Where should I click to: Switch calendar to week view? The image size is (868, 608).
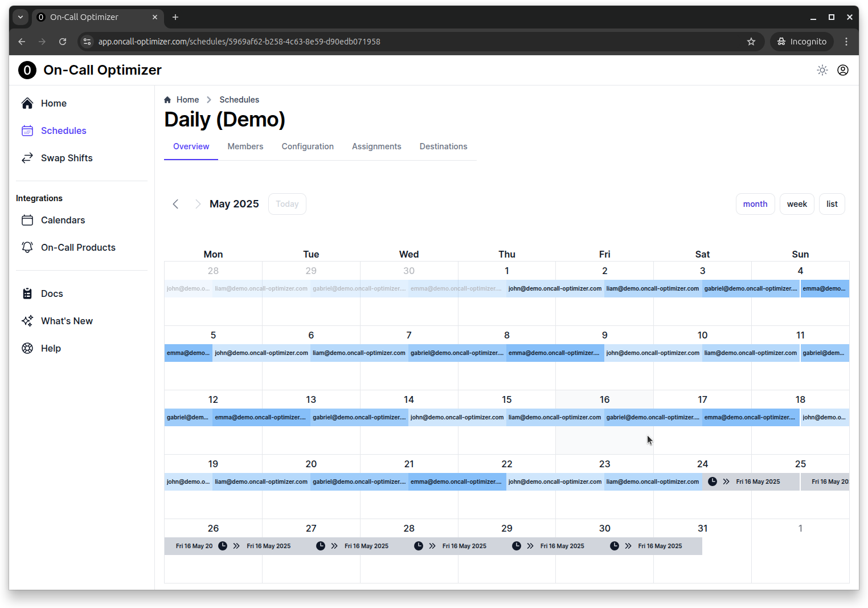[796, 204]
